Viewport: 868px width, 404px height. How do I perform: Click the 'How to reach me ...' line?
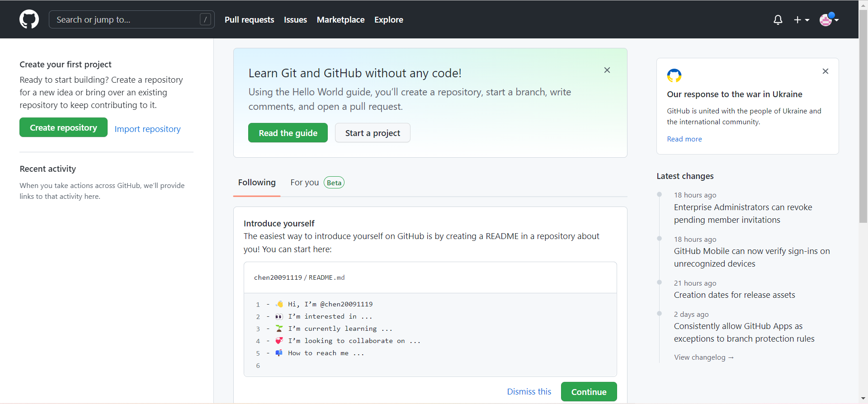[326, 353]
